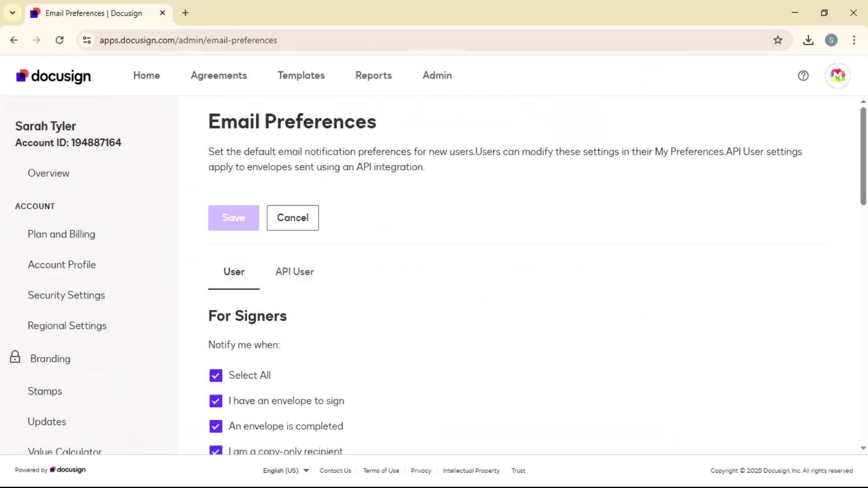Uncheck An envelope is completed

216,426
